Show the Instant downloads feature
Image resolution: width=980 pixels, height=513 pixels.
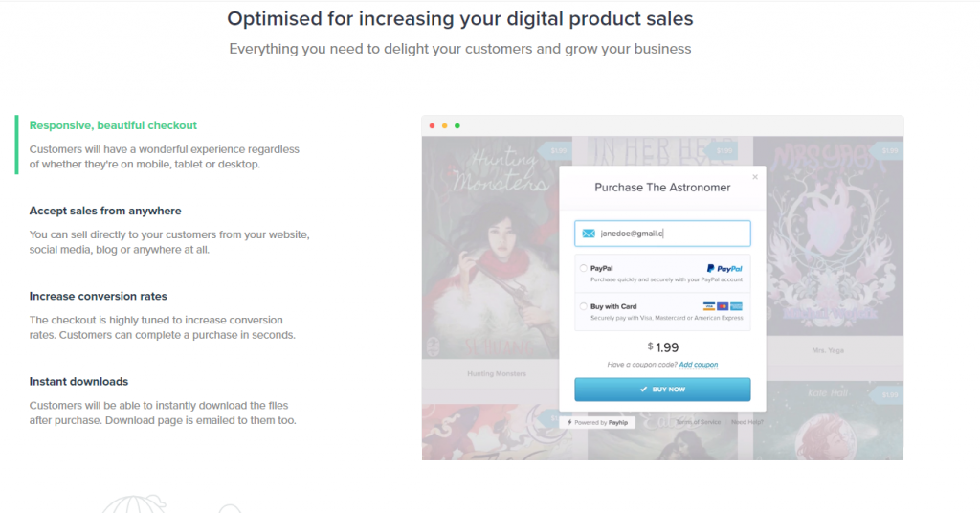pos(78,381)
